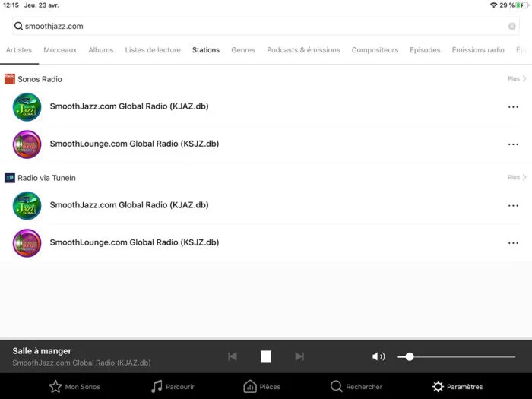Open the Salle à manger room player
Image resolution: width=532 pixels, height=399 pixels.
tap(42, 351)
